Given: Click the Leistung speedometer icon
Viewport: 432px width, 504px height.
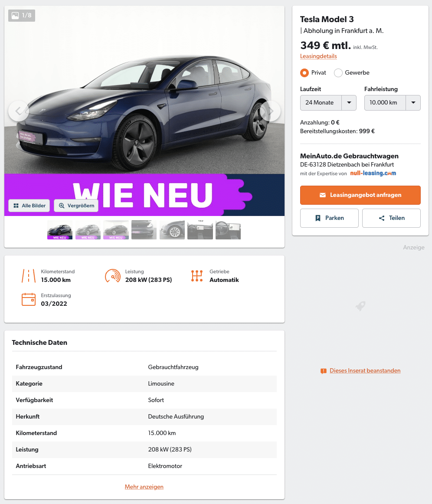Looking at the screenshot, I should point(112,276).
